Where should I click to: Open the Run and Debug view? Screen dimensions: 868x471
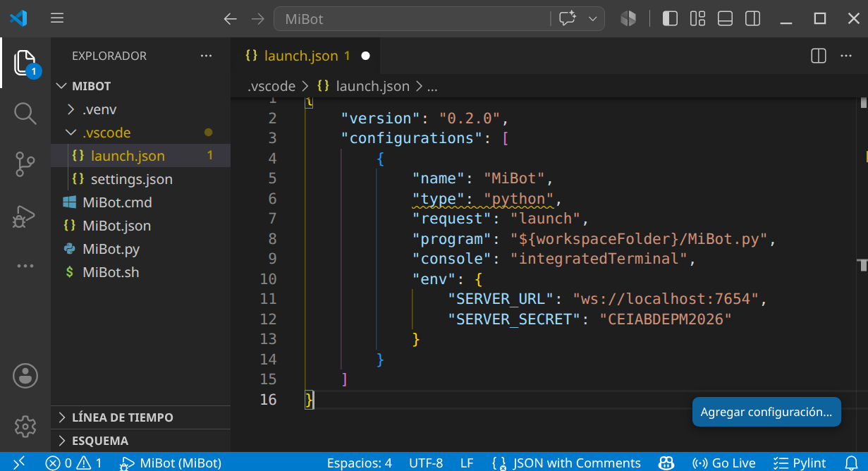click(25, 216)
